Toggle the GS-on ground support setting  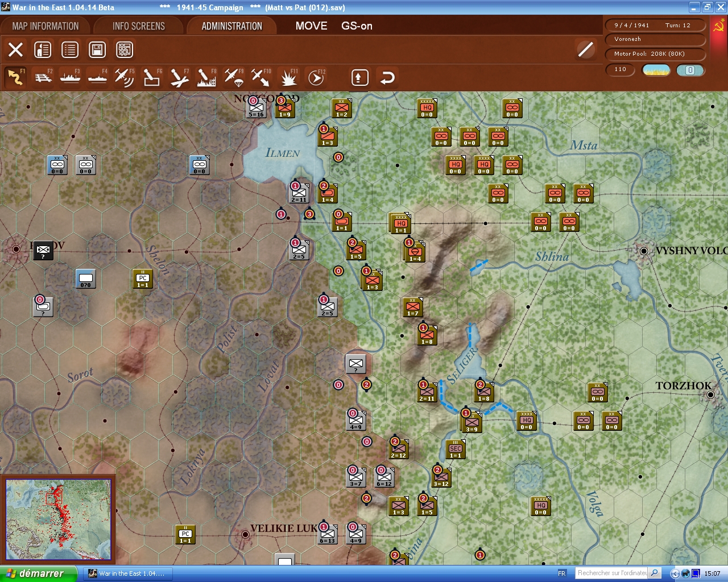coord(357,26)
